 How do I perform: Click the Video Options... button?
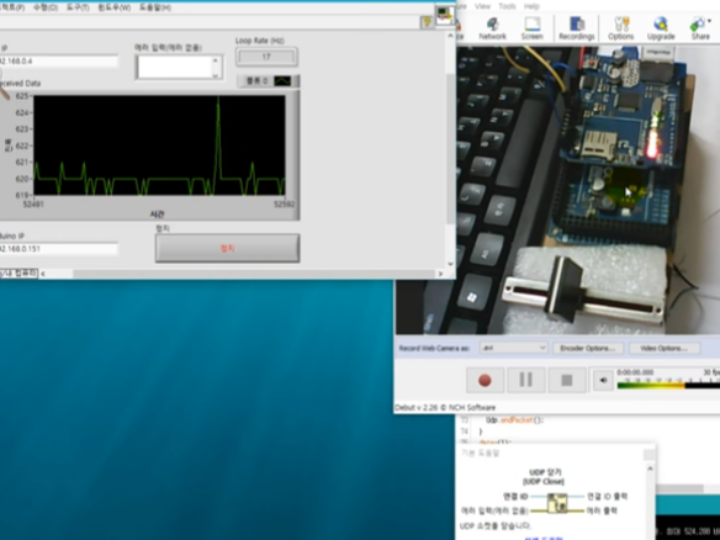(663, 348)
